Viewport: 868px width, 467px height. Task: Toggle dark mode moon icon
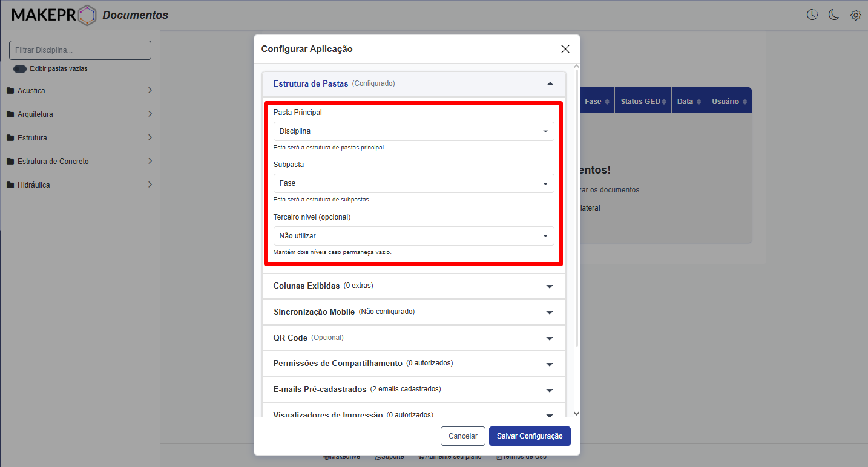833,15
